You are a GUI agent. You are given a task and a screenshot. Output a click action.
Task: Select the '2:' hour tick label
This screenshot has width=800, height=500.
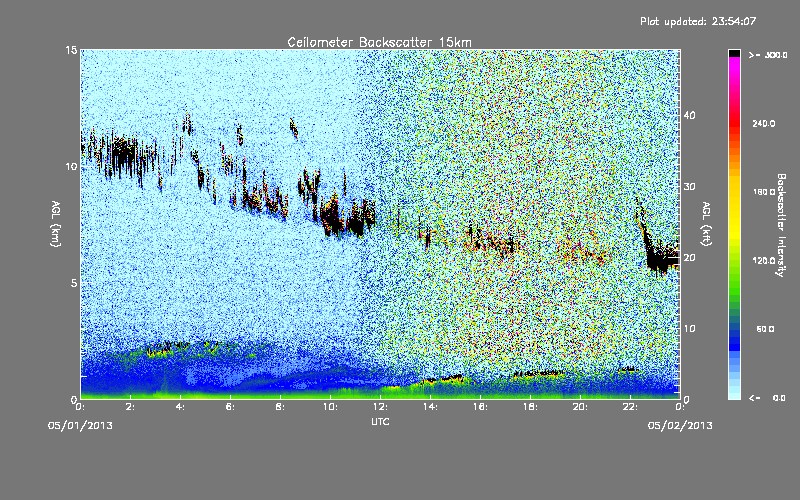(131, 407)
